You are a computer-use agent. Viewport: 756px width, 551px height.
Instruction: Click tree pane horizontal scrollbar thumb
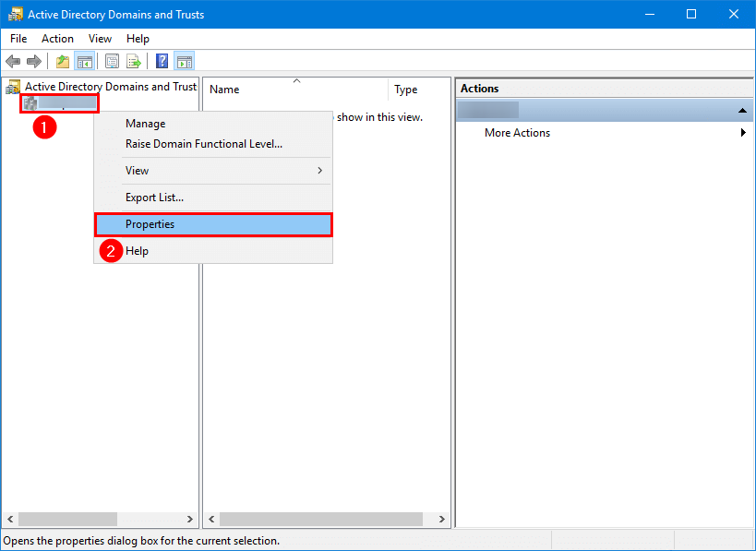[x=67, y=520]
